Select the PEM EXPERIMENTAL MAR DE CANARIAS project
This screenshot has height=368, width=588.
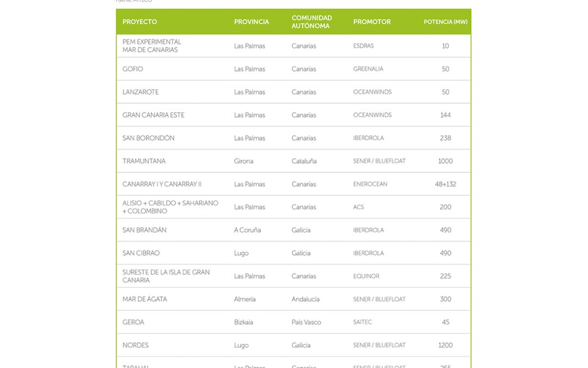(152, 46)
